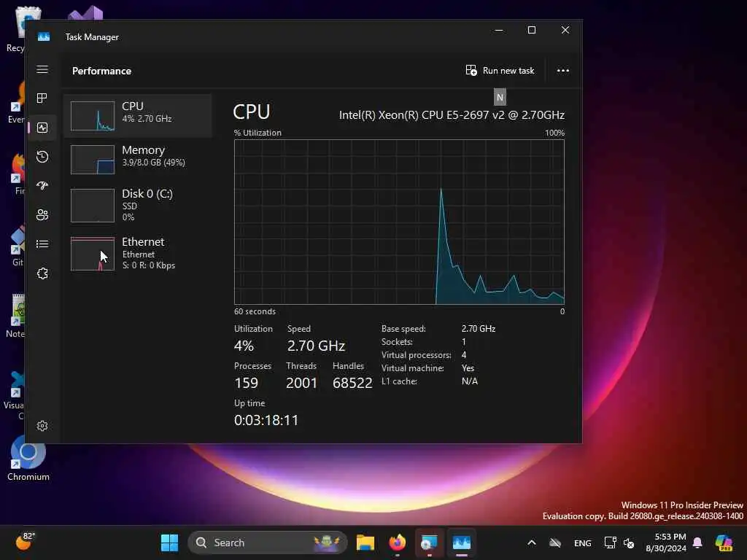Click the 2001 threads count
Screen dimensions: 747x560
(x=301, y=383)
